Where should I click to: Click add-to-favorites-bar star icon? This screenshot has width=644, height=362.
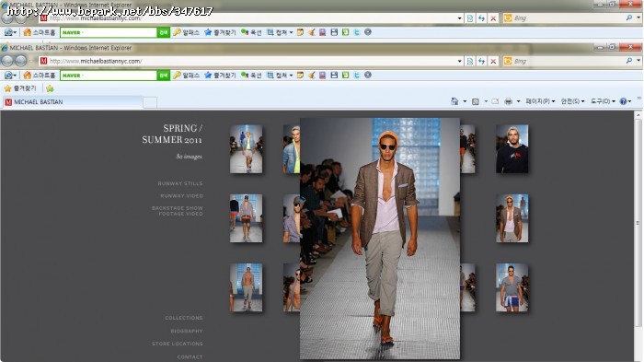[x=50, y=88]
